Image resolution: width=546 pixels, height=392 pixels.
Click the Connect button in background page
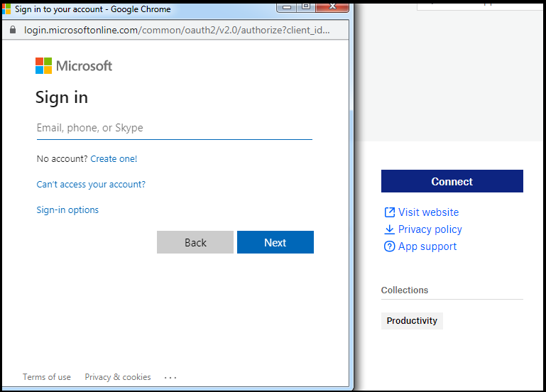[452, 181]
